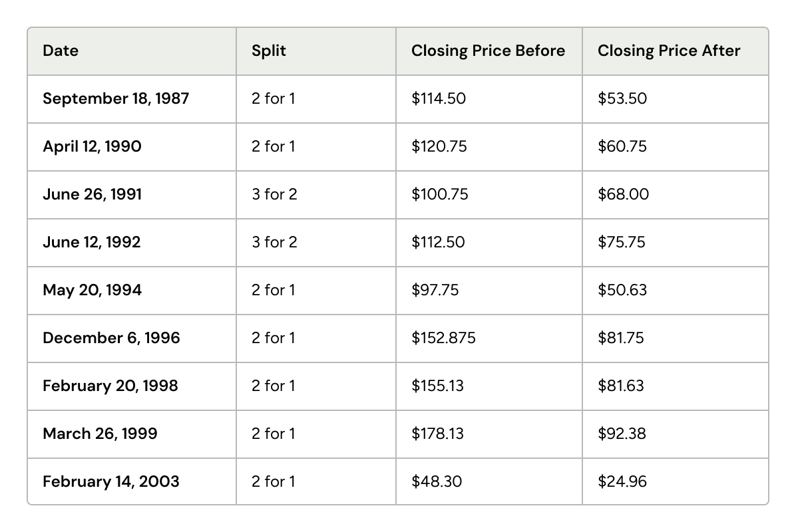Screen dimensions: 796x532
Task: Select the $178.13 closing price cell
Action: 437,434
